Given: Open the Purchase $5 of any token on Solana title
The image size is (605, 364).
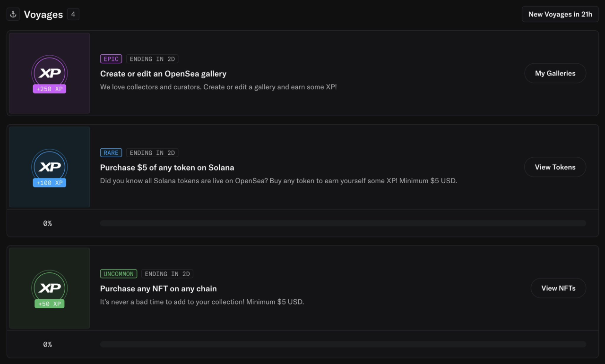Looking at the screenshot, I should (167, 168).
